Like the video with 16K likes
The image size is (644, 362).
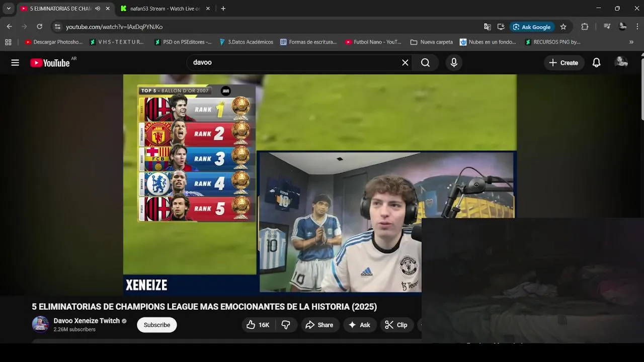pyautogui.click(x=258, y=325)
